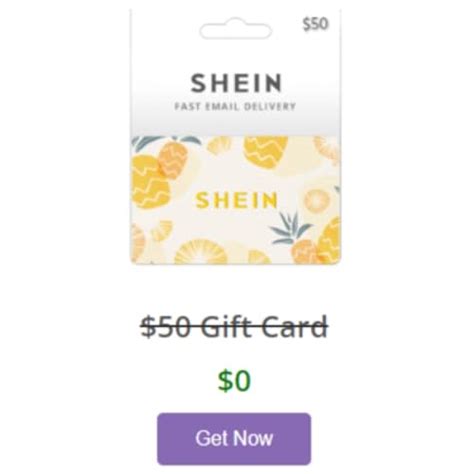Click the large pineapple illustration at left
This screenshot has height=474, width=474.
(x=151, y=183)
